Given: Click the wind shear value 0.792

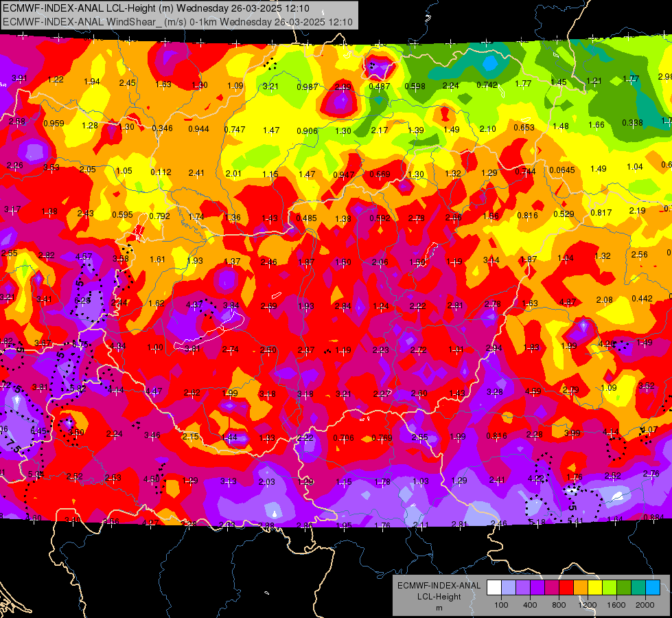Looking at the screenshot, I should [159, 216].
